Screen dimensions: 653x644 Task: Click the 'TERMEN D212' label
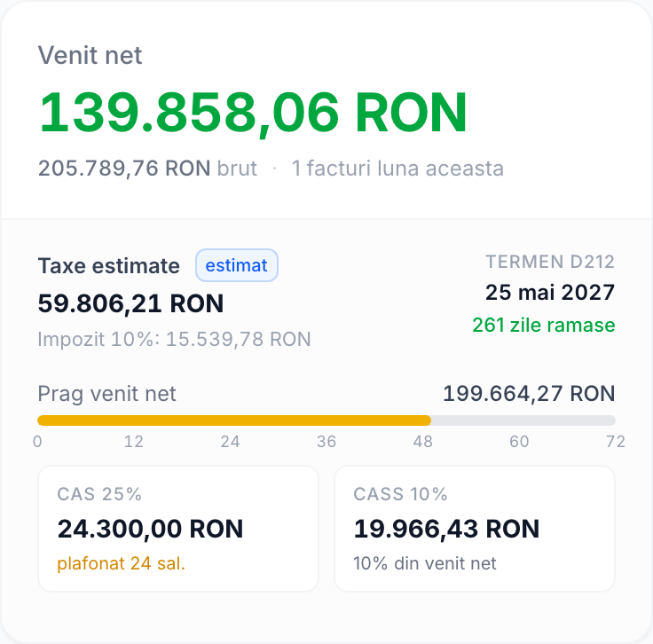[550, 262]
